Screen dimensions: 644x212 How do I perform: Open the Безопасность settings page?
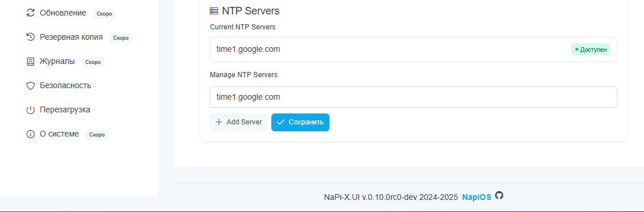tap(59, 86)
